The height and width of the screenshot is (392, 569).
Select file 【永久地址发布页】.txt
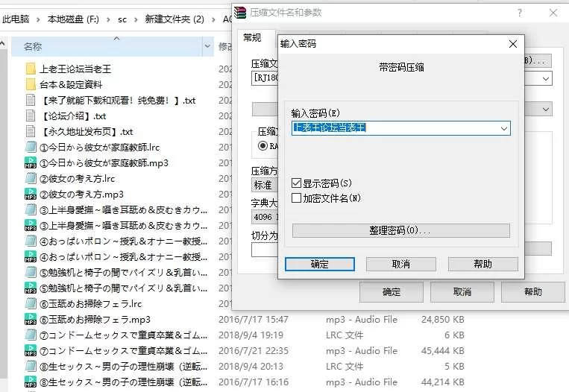[87, 132]
